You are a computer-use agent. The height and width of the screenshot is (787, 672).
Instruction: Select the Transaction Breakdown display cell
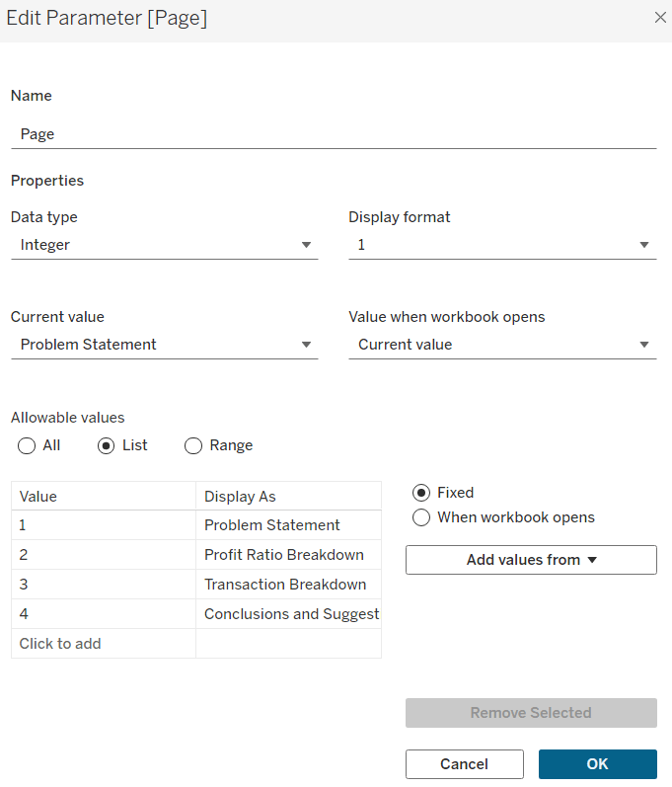coord(288,585)
